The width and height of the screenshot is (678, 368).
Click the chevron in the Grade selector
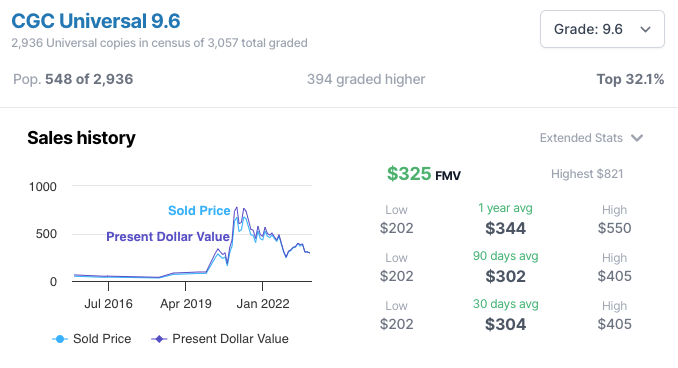(646, 29)
